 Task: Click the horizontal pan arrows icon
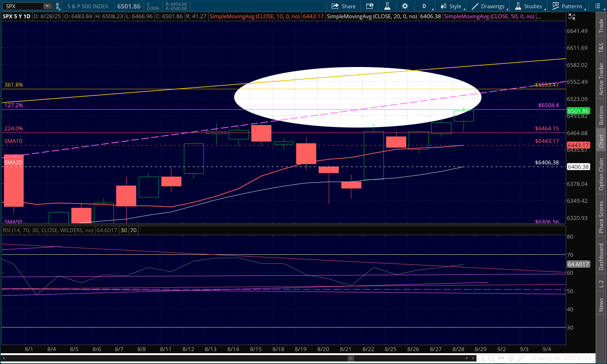click(x=501, y=358)
